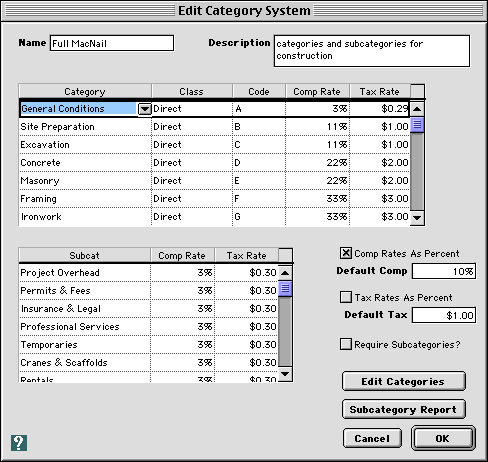This screenshot has height=462, width=488.
Task: Open the Subcategory Report
Action: 403,409
